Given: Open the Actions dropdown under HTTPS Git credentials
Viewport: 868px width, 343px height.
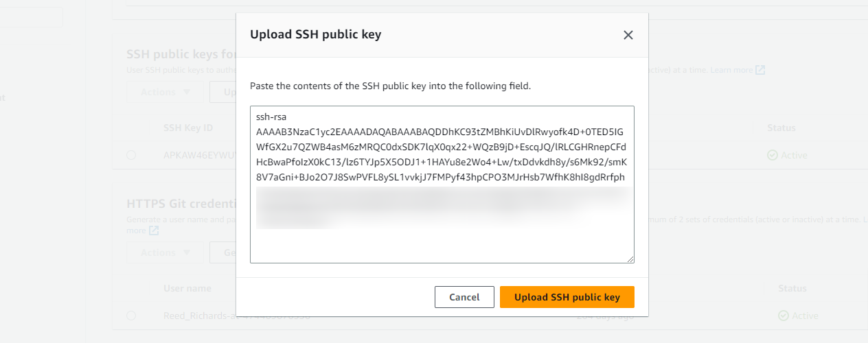Looking at the screenshot, I should pos(165,252).
